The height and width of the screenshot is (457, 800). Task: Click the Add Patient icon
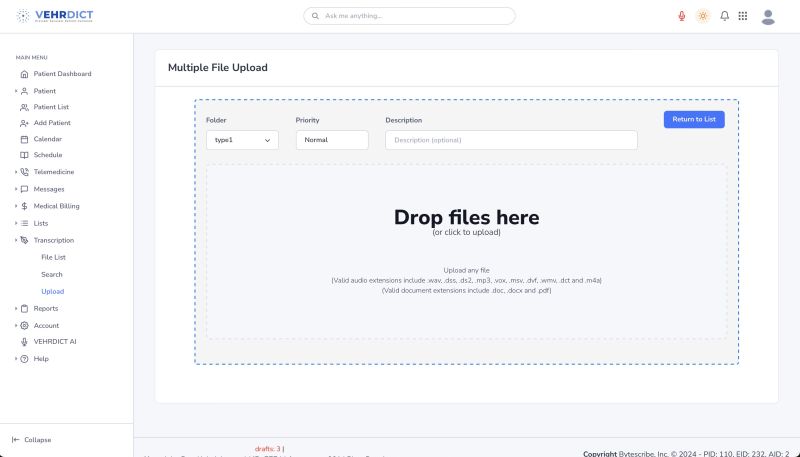24,123
